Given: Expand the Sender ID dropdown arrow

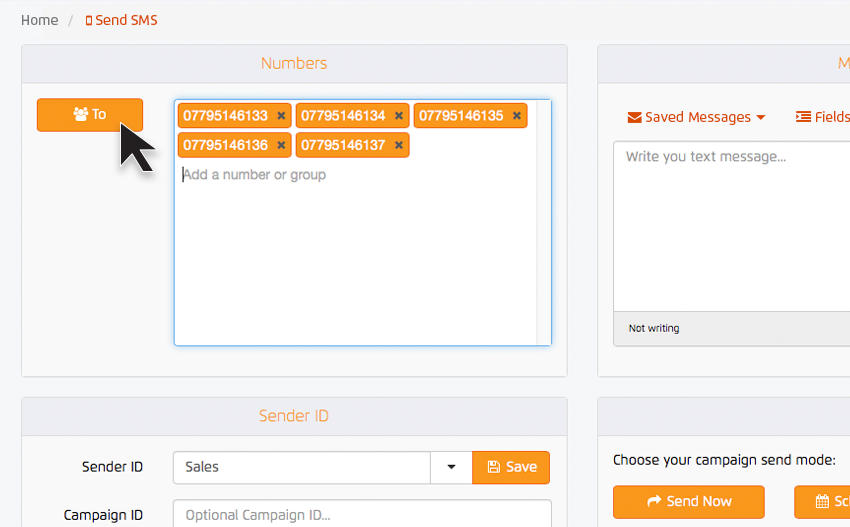Looking at the screenshot, I should [x=451, y=467].
